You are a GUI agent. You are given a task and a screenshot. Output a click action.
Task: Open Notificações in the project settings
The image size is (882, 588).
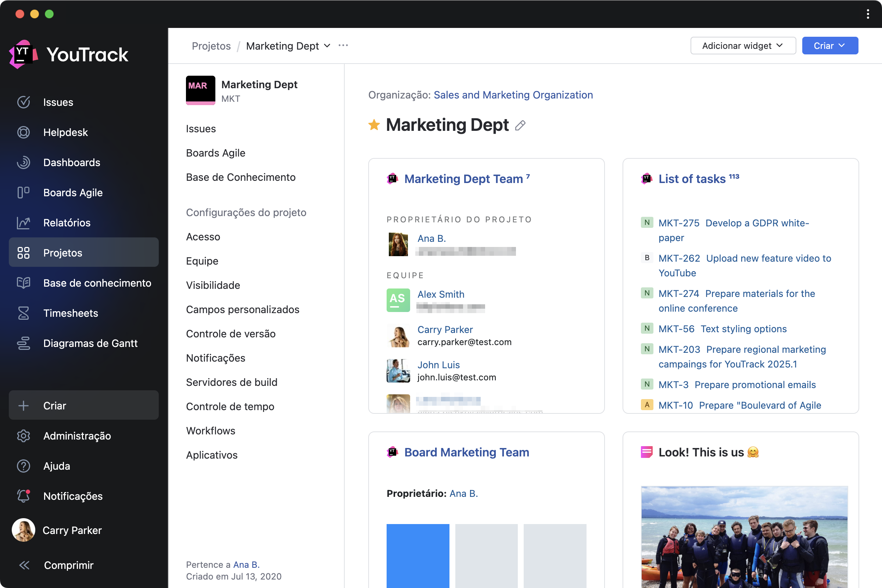click(216, 358)
